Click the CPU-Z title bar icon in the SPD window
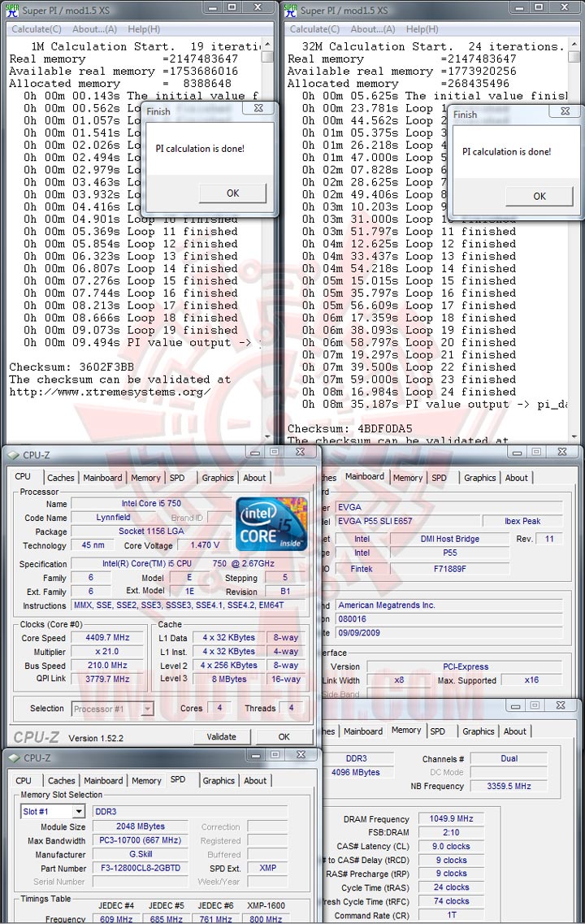This screenshot has height=924, width=585. (x=14, y=758)
